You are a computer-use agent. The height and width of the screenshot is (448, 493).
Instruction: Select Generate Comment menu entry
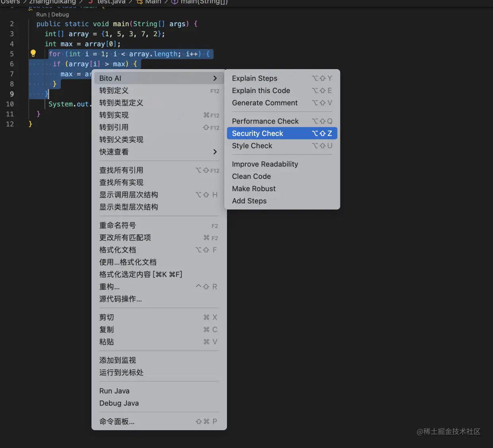coord(282,103)
